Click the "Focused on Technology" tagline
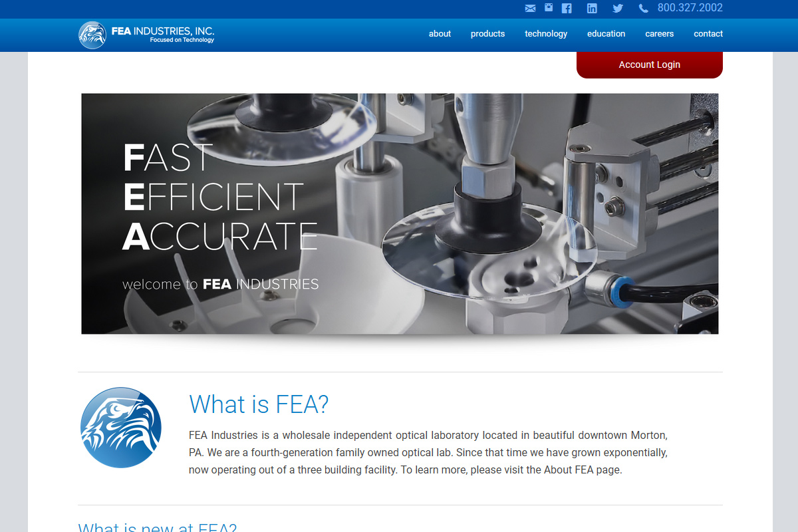 [x=182, y=40]
